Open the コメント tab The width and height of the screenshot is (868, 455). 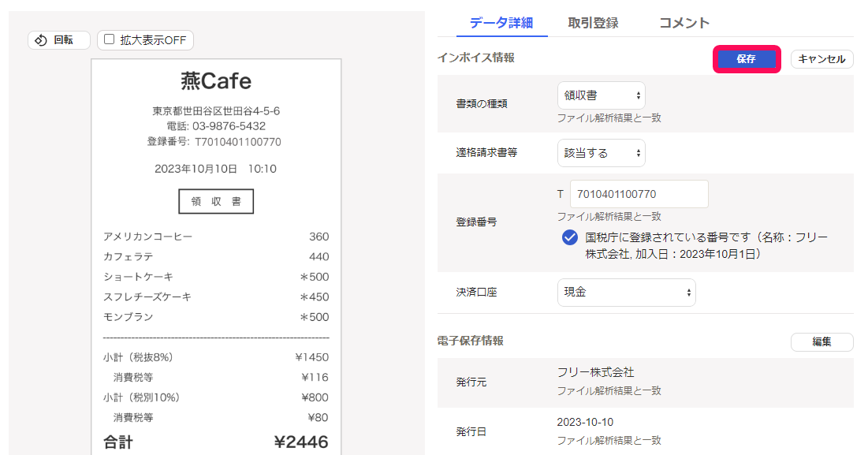tap(684, 23)
